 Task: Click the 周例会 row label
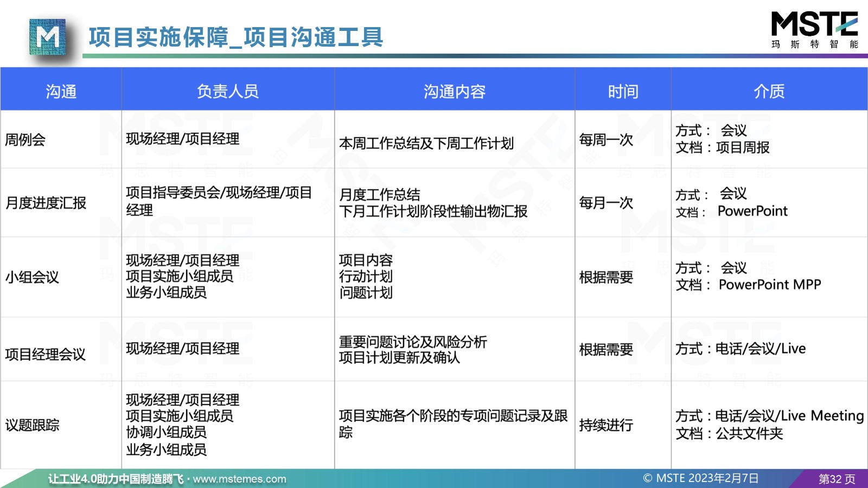point(25,140)
